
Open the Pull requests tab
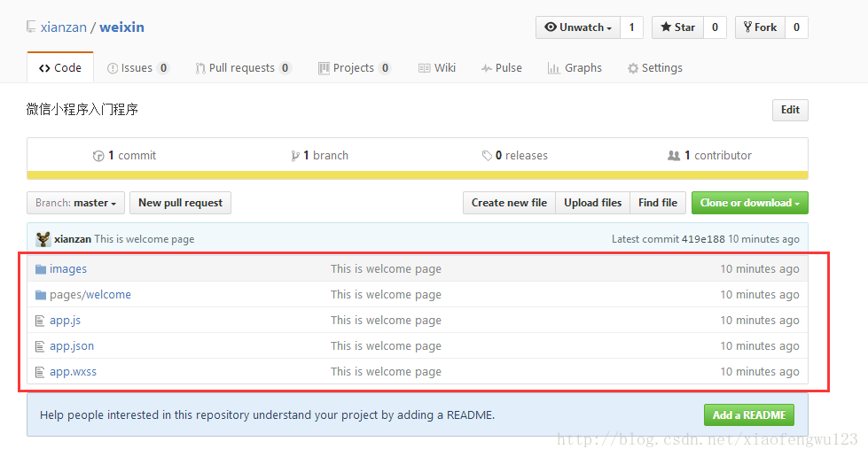click(243, 67)
